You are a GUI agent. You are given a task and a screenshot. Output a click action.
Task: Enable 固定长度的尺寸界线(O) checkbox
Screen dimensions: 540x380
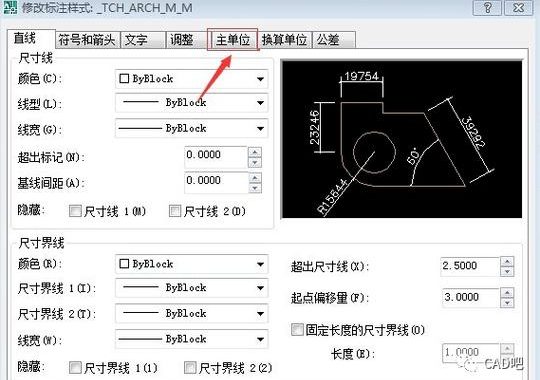coord(297,329)
